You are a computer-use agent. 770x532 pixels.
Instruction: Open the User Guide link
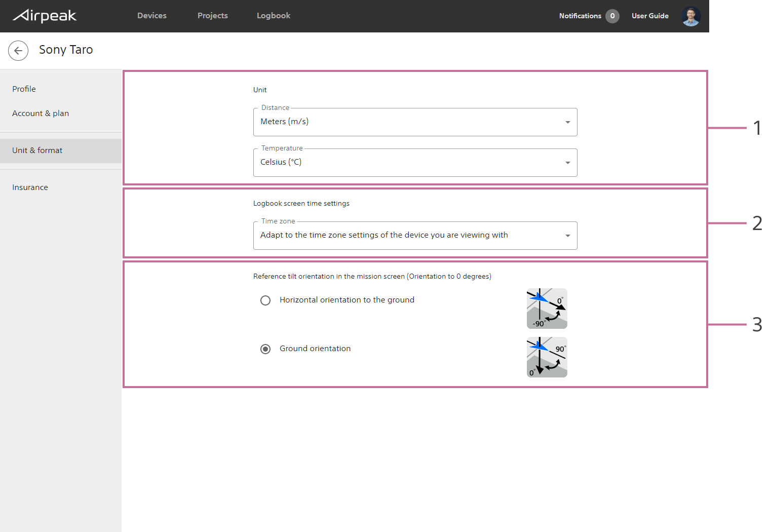click(650, 16)
